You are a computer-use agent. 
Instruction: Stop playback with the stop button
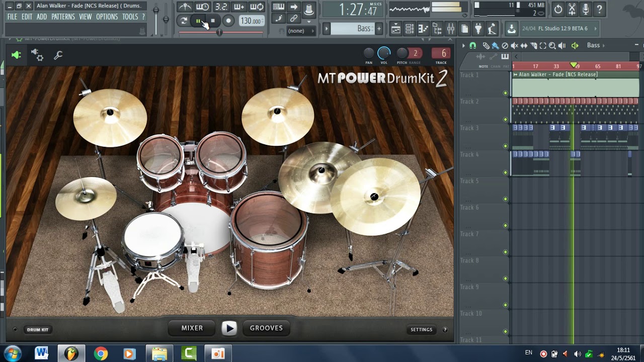pos(213,21)
